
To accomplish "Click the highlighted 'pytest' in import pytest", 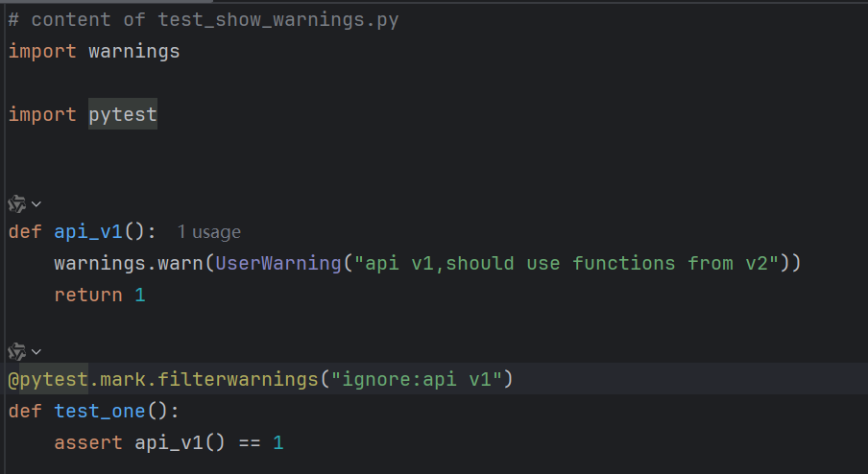I will pos(123,114).
